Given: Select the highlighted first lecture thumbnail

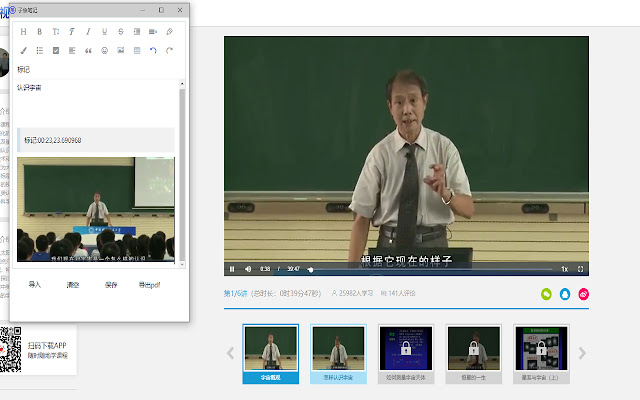Looking at the screenshot, I should [x=271, y=354].
